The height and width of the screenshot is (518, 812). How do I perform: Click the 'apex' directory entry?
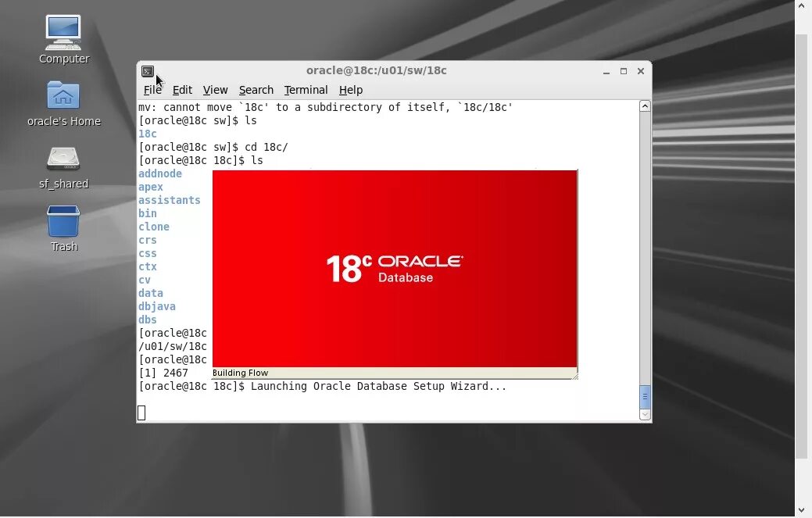pyautogui.click(x=151, y=188)
